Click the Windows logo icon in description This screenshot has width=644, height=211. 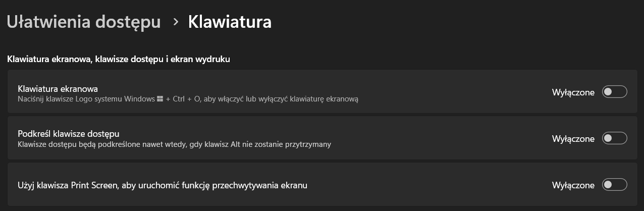tap(160, 99)
